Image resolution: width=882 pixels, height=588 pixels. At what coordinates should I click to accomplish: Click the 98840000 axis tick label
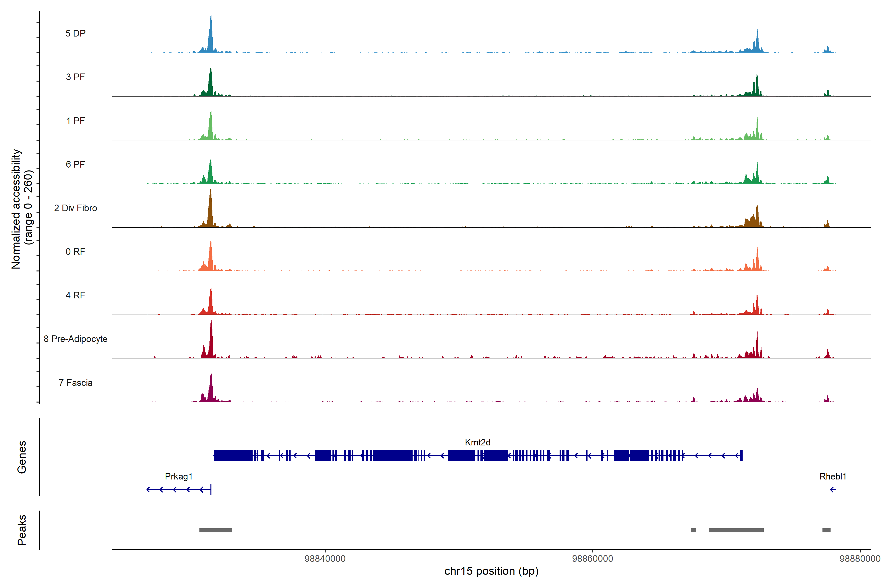coord(325,558)
